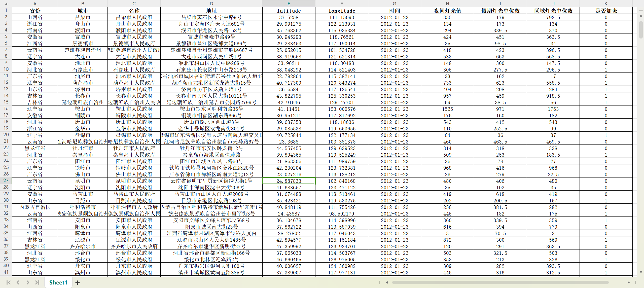Select the 时间 header cell
The height and width of the screenshot is (288, 644).
[x=395, y=11]
